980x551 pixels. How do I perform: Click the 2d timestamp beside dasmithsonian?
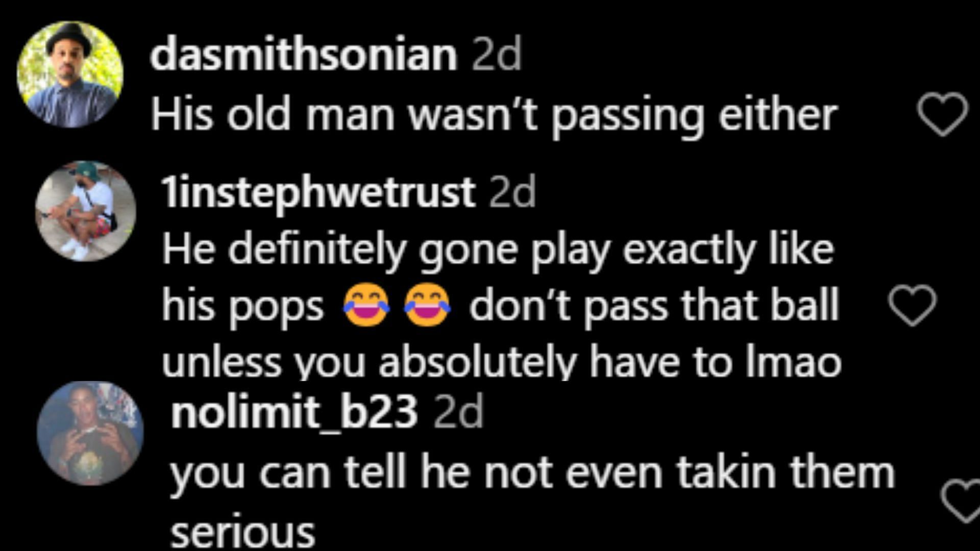pyautogui.click(x=497, y=55)
